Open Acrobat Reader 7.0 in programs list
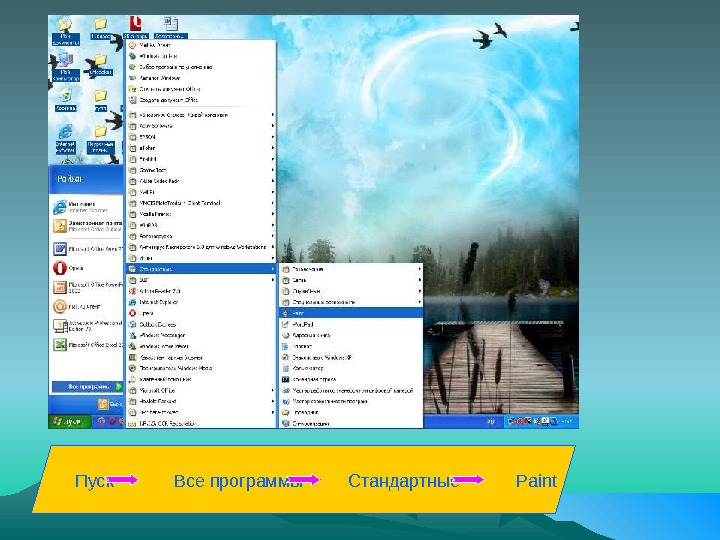Image resolution: width=720 pixels, height=540 pixels. pos(201,291)
